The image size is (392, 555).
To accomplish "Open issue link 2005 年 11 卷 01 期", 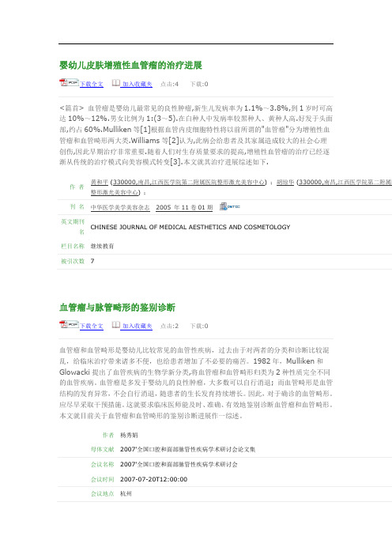I will tap(184, 207).
